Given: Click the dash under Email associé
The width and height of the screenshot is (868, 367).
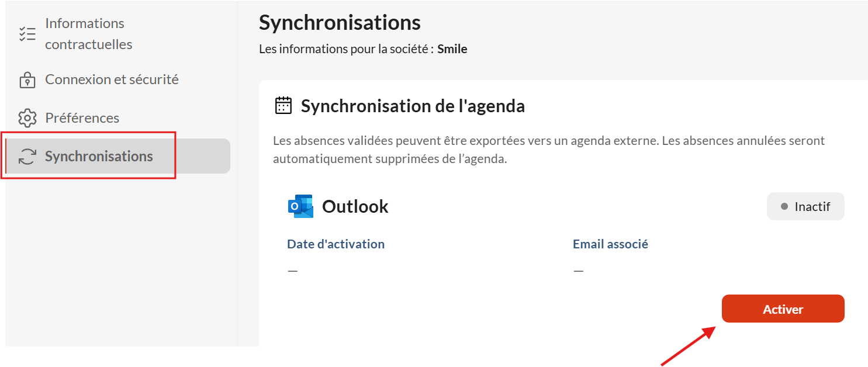Looking at the screenshot, I should [578, 271].
